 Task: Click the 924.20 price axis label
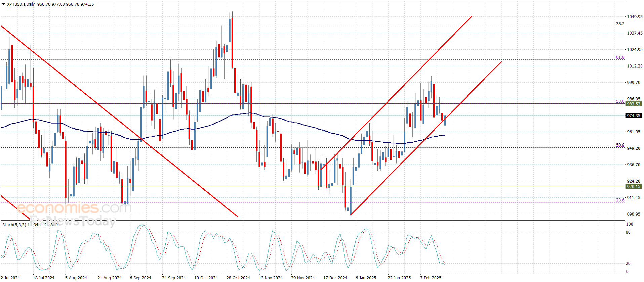(634, 181)
